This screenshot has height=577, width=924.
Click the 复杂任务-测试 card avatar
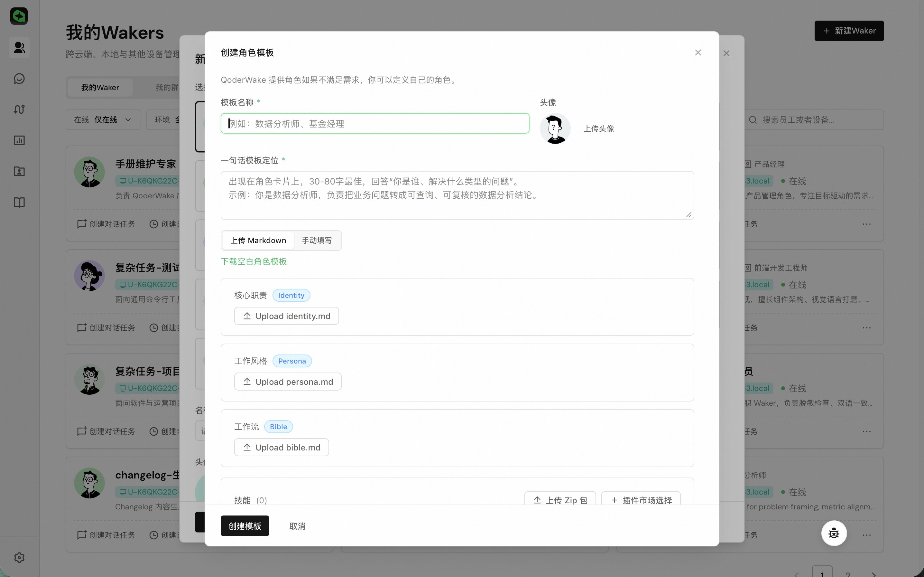tap(89, 276)
